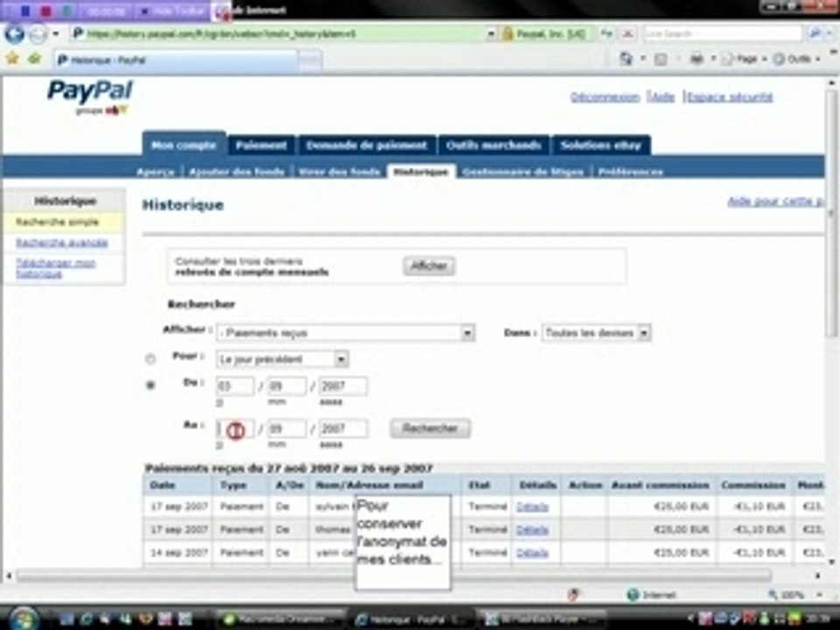
Task: Click the Déconnexion link
Action: pos(605,97)
